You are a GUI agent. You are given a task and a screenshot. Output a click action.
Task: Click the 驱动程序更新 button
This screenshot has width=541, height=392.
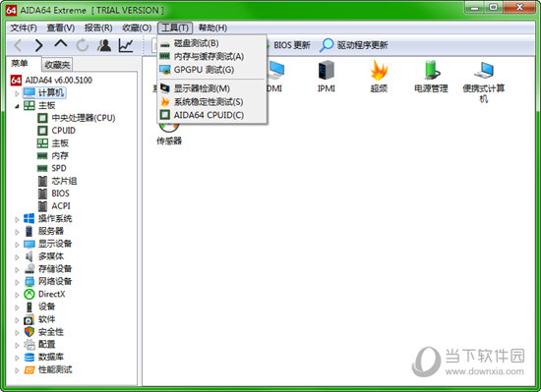(354, 45)
